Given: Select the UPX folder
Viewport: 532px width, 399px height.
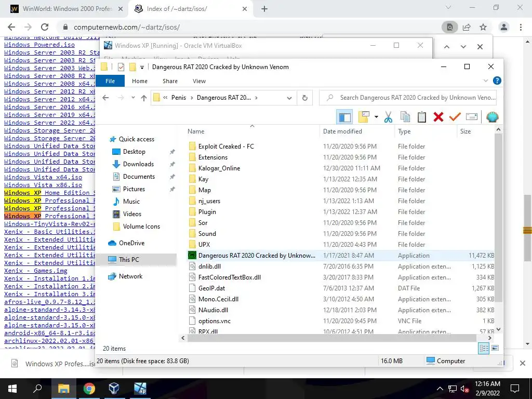Looking at the screenshot, I should tap(204, 245).
